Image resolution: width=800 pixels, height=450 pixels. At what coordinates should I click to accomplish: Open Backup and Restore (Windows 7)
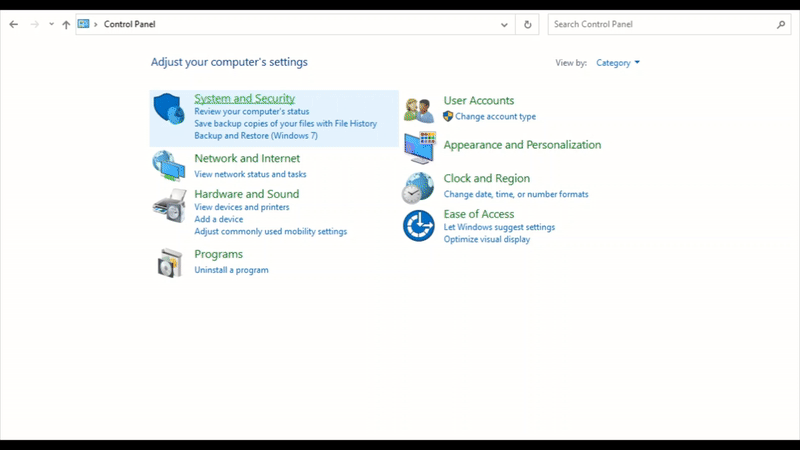(x=256, y=136)
